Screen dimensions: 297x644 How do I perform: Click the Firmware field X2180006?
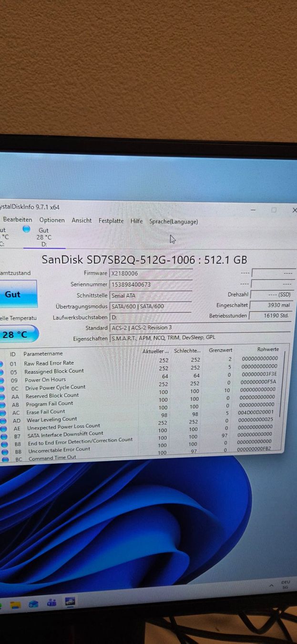pyautogui.click(x=151, y=273)
